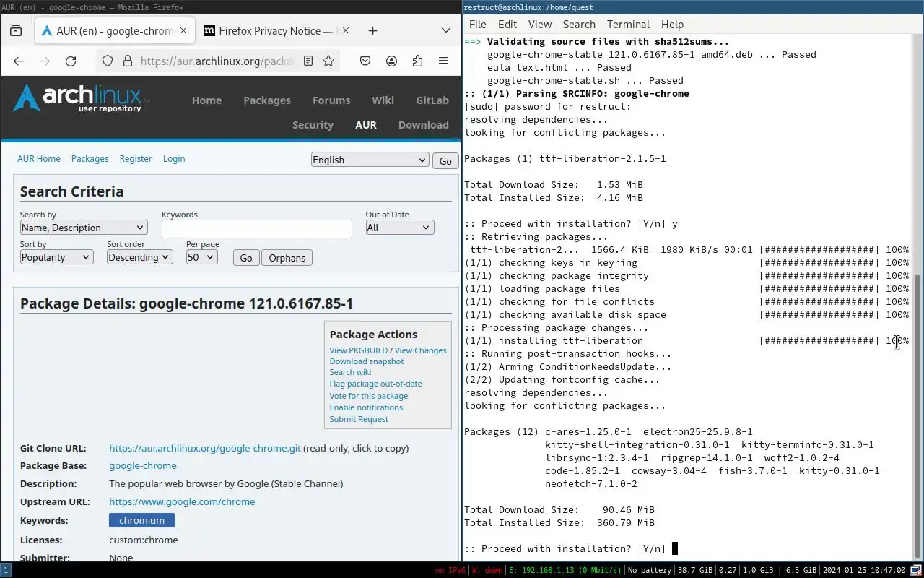Click the terminal vertical scrollbar thumb

point(918,417)
